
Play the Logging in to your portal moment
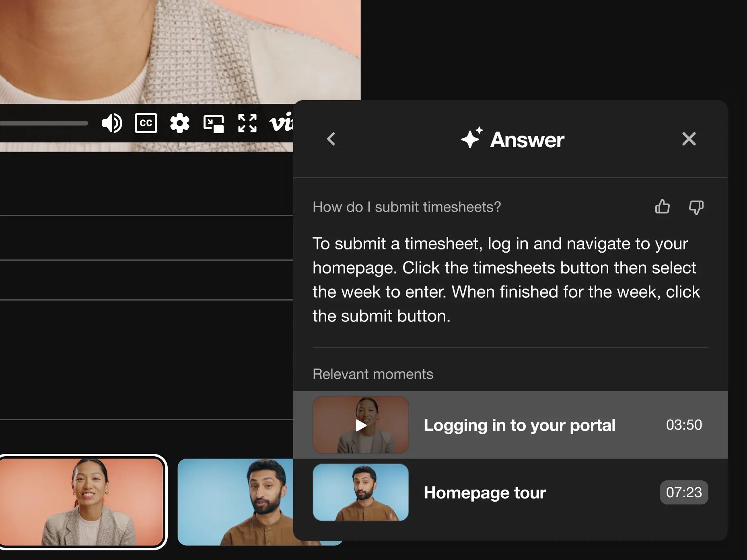coord(361,425)
